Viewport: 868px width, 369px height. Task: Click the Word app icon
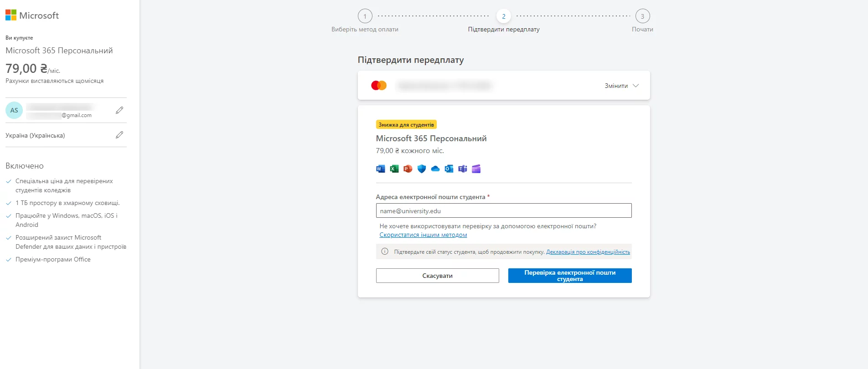[x=380, y=169]
